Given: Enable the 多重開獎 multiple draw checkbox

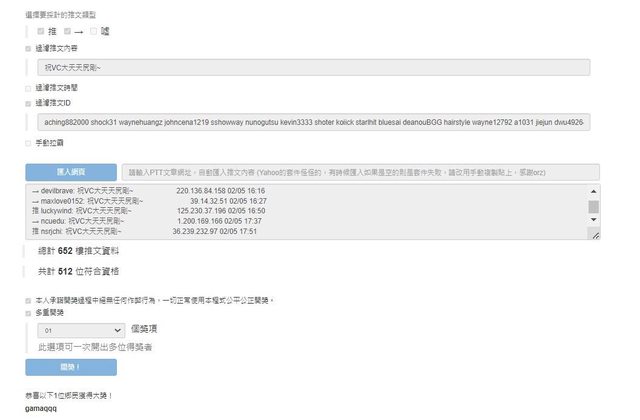Looking at the screenshot, I should pyautogui.click(x=28, y=313).
